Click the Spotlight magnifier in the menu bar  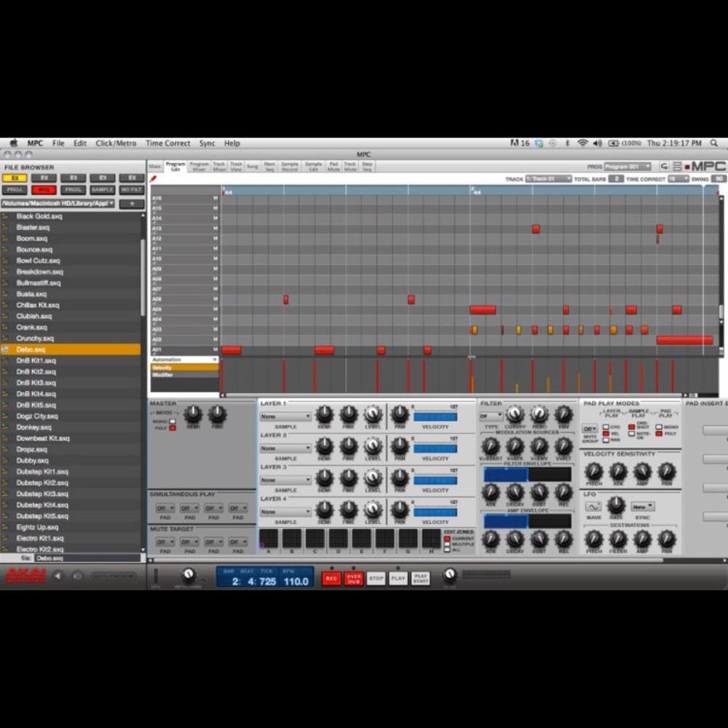tap(713, 143)
